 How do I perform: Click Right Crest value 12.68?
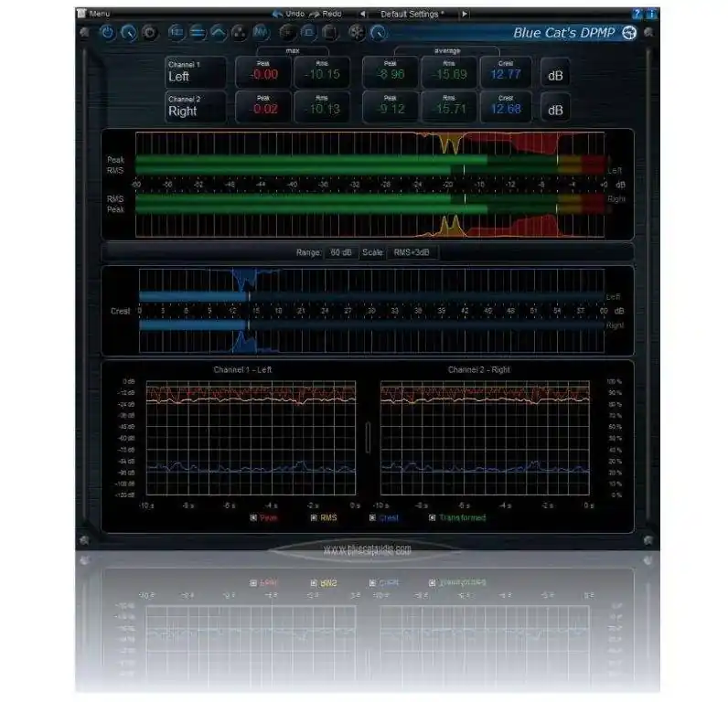pos(506,107)
